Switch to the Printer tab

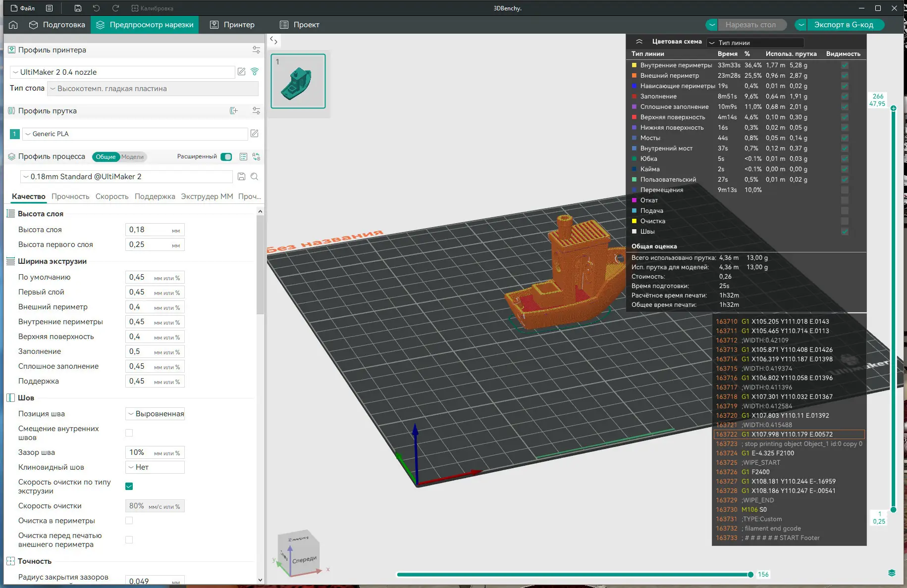click(x=232, y=25)
